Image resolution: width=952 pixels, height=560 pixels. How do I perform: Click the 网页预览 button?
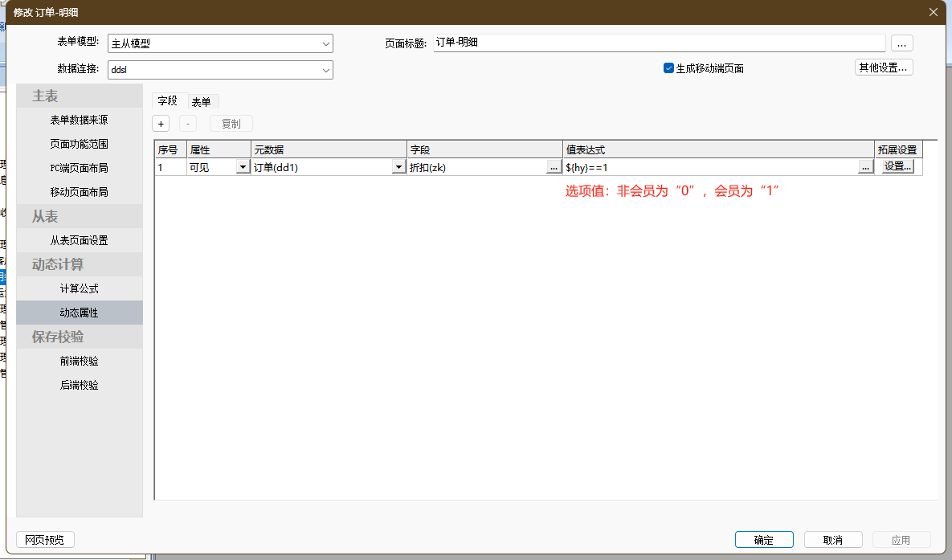click(45, 540)
